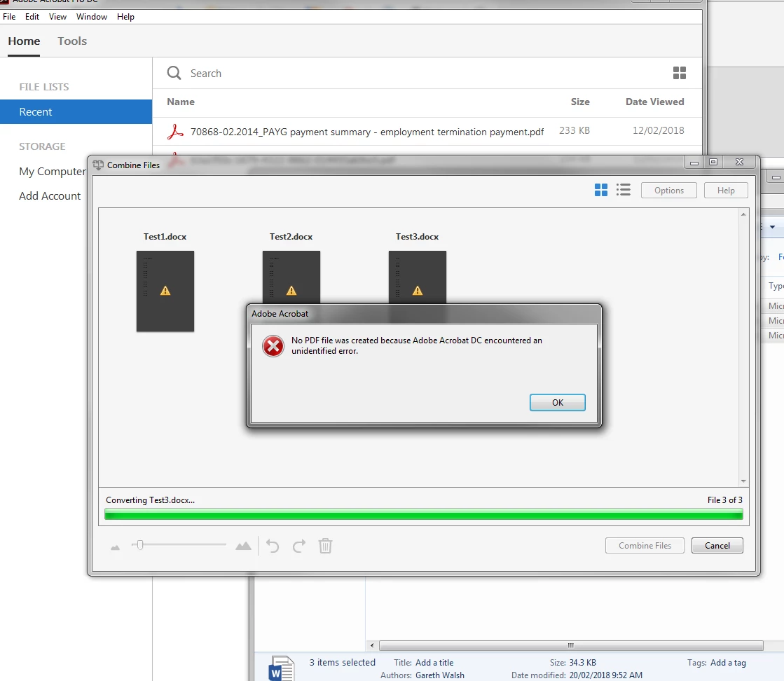Click Word document icon in Explorer details pane
Viewport: 784px width, 681px height.
[x=282, y=668]
